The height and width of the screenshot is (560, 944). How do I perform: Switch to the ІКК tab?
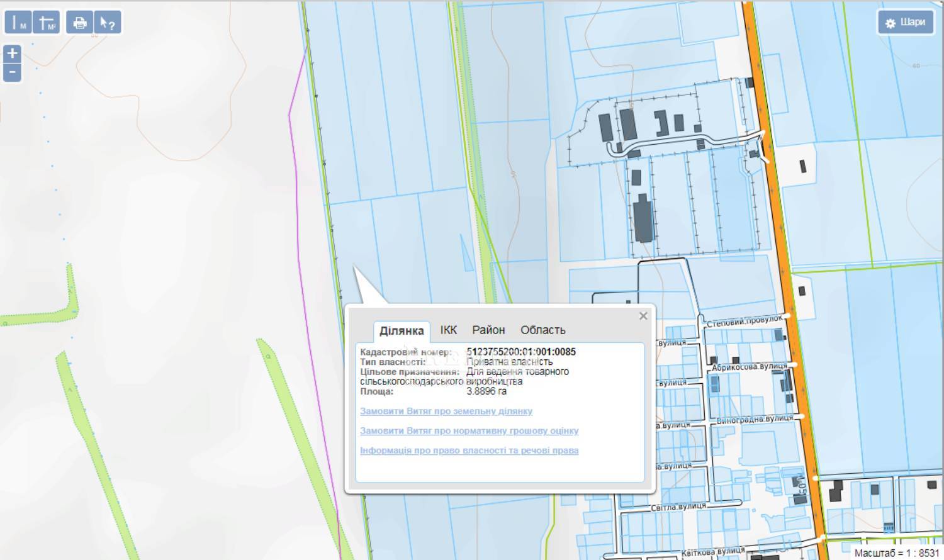(448, 330)
